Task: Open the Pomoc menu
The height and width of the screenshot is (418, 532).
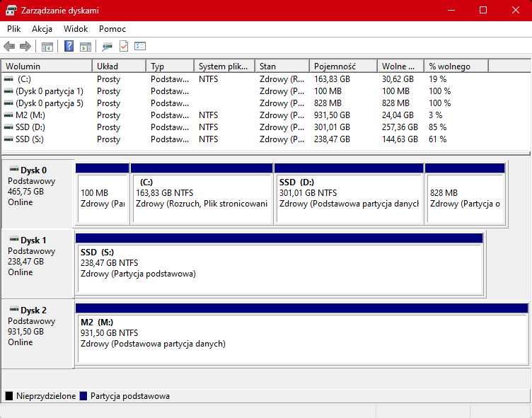Action: pyautogui.click(x=112, y=29)
